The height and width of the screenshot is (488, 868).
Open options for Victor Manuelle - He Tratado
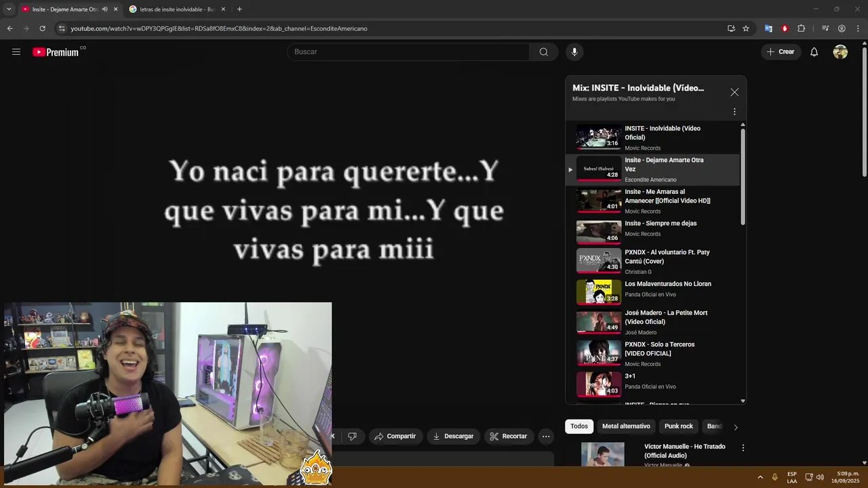click(x=743, y=448)
